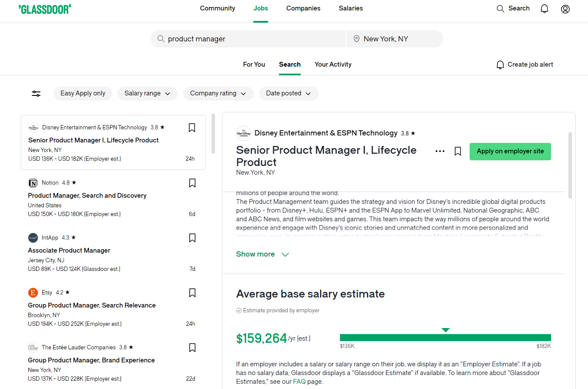
Task: Open the Company rating dropdown
Action: [x=218, y=93]
